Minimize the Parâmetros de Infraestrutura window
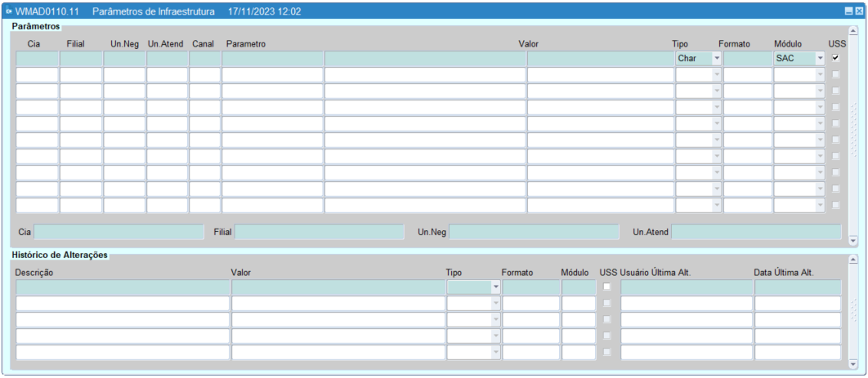The height and width of the screenshot is (378, 868). [x=848, y=11]
